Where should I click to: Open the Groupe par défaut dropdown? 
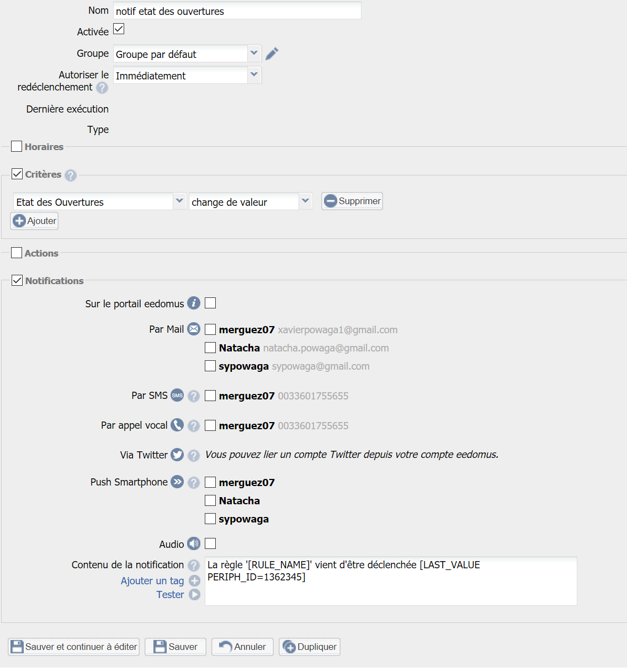click(187, 54)
